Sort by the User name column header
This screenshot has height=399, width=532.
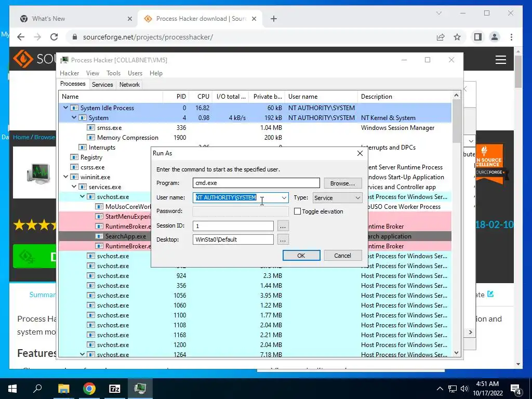click(x=321, y=97)
